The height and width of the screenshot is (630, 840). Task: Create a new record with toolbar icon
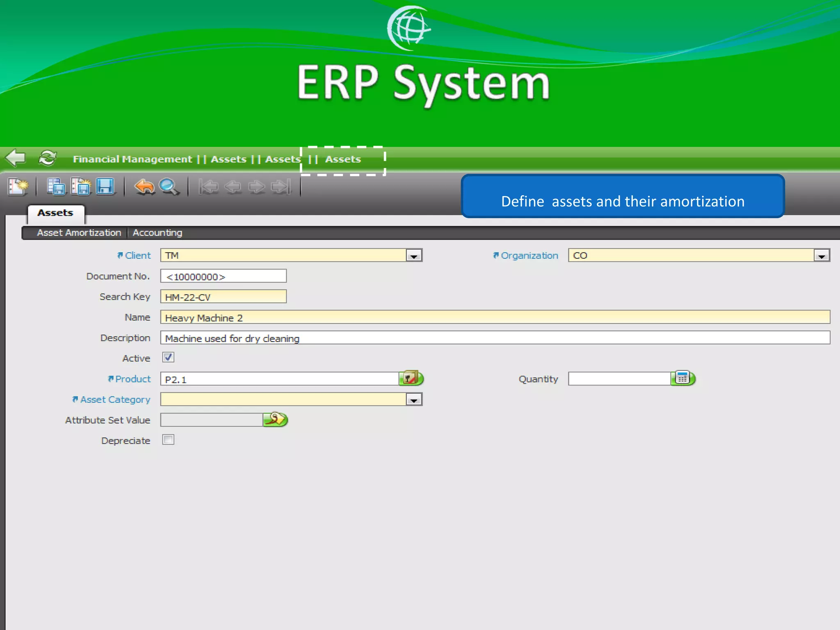(18, 187)
